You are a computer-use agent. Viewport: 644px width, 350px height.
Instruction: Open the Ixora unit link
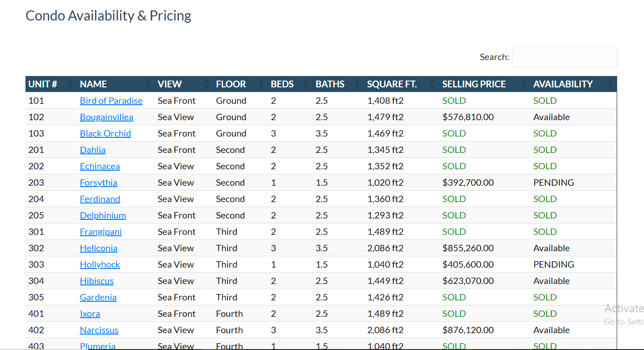[90, 314]
